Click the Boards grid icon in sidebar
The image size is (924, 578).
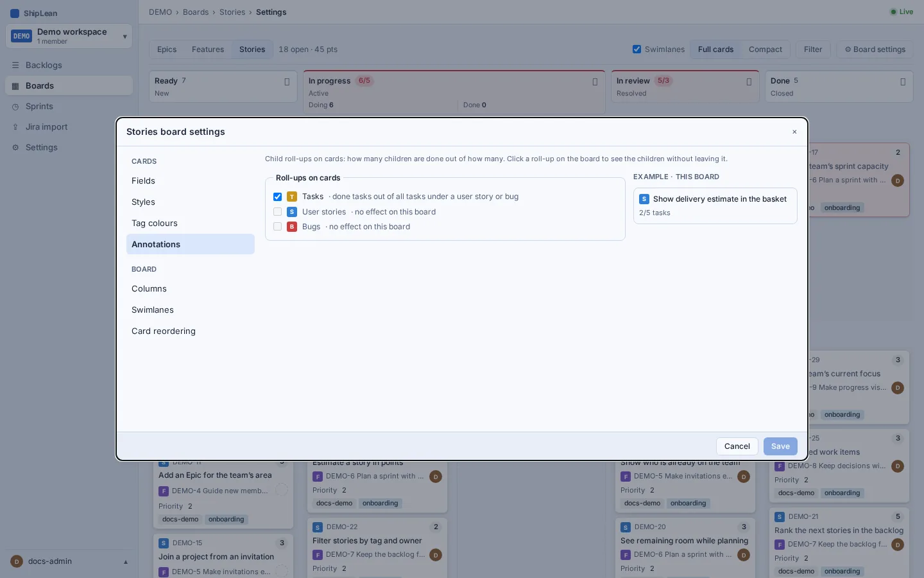(15, 86)
